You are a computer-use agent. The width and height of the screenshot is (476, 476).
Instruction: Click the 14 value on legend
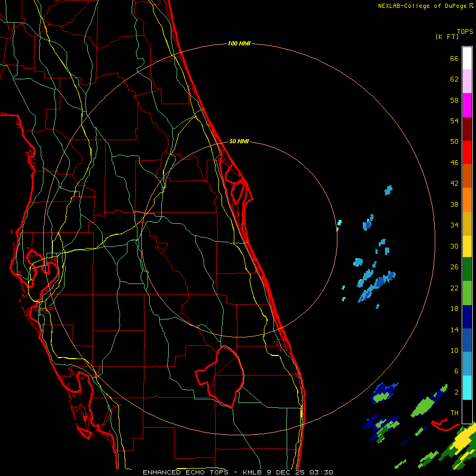pyautogui.click(x=454, y=329)
